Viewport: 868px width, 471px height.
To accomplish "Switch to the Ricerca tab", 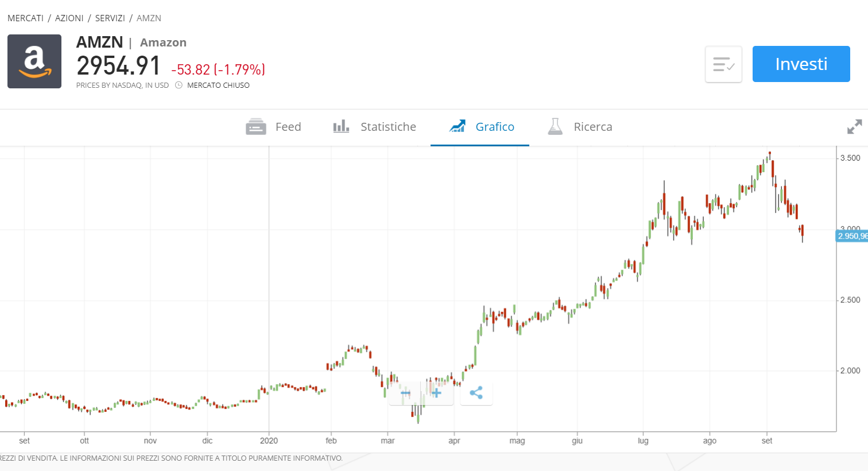I will click(x=593, y=127).
